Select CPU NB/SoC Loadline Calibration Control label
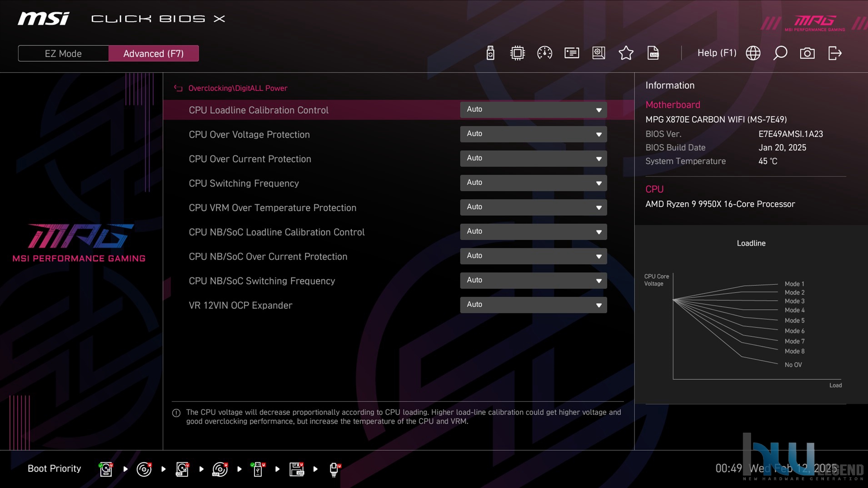This screenshot has width=868, height=488. coord(276,232)
